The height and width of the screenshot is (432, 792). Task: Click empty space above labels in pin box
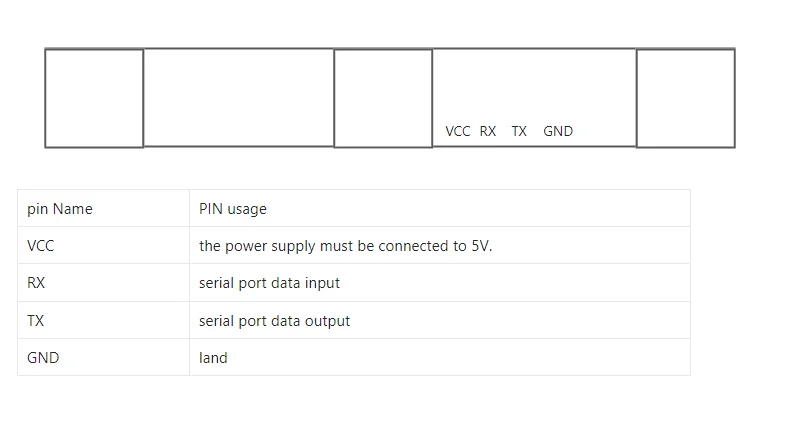(x=534, y=85)
